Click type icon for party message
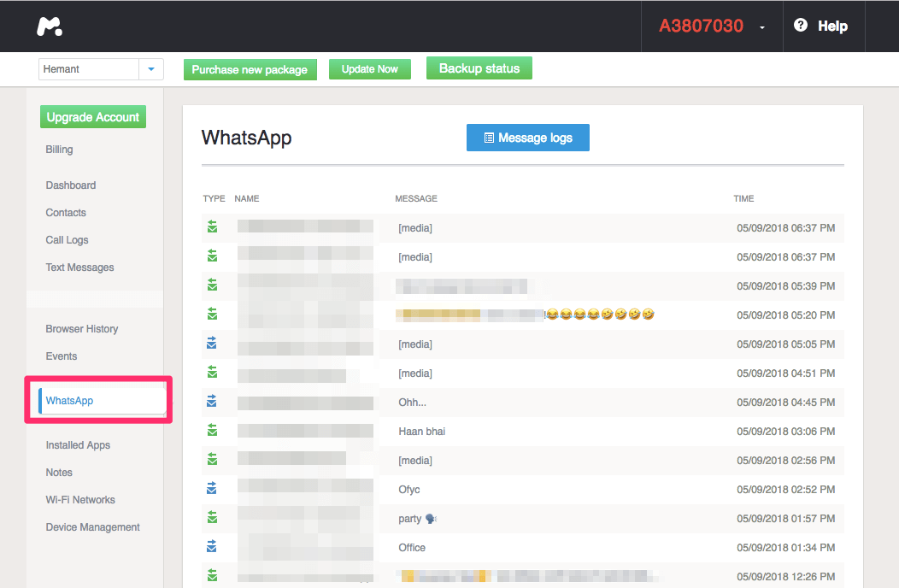 pos(212,517)
